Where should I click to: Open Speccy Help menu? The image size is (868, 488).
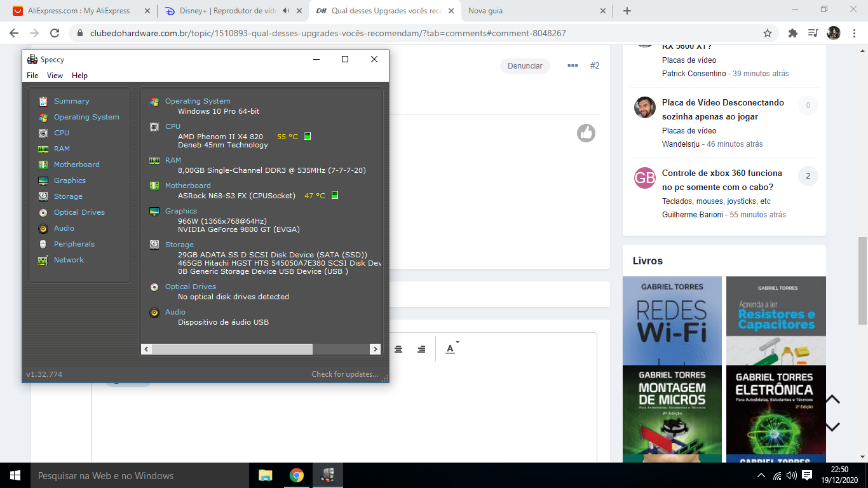[x=79, y=76]
